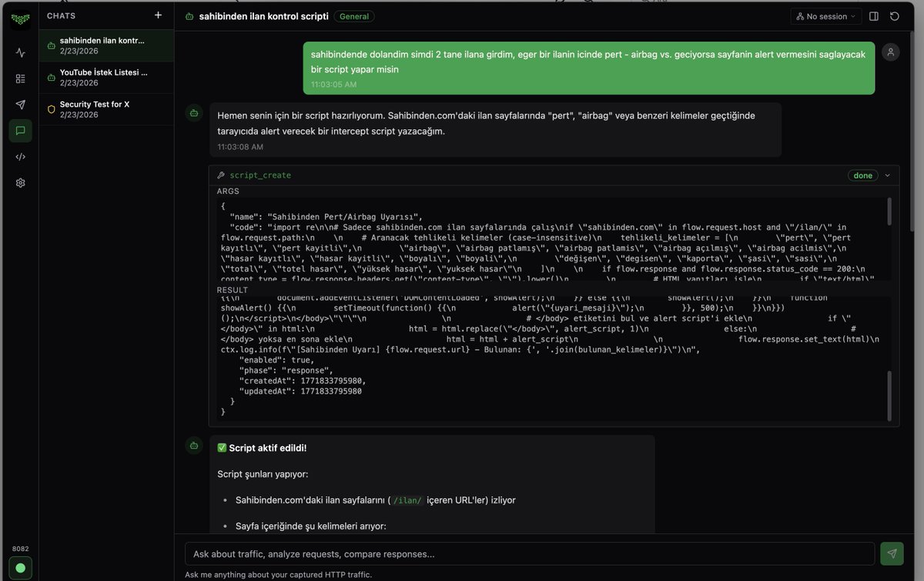Image resolution: width=924 pixels, height=581 pixels.
Task: Click the app logo in the sidebar
Action: 20,18
